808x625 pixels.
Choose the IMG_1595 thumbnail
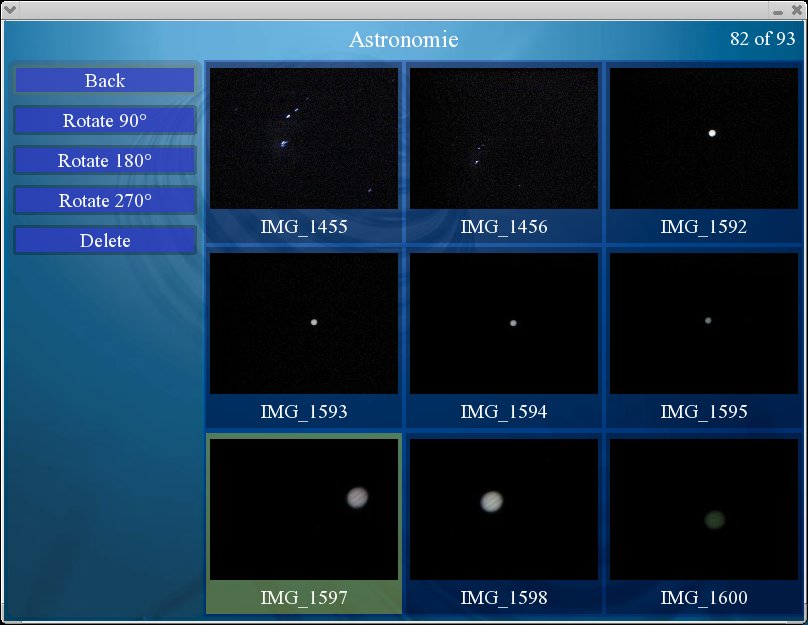click(x=704, y=324)
